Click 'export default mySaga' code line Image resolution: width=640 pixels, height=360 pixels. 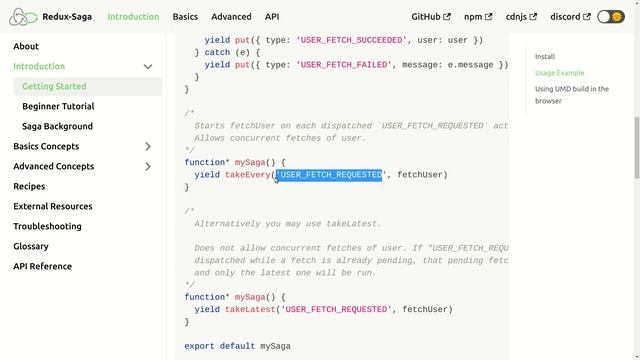(x=238, y=346)
